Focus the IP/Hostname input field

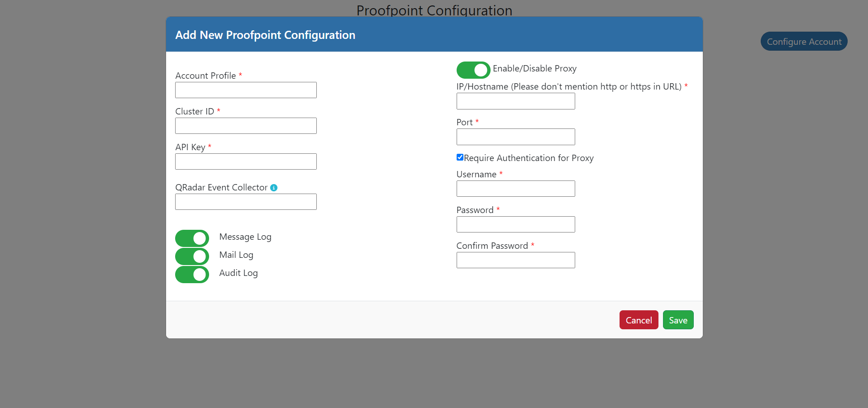coord(515,101)
